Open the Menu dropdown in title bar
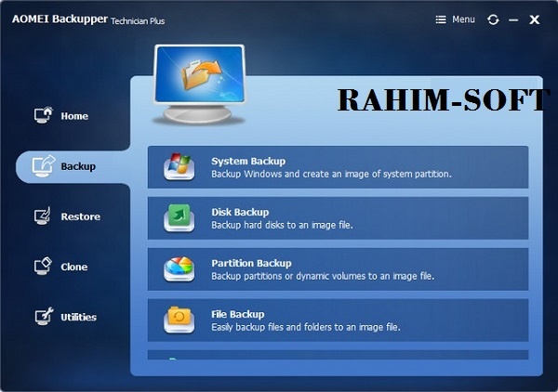Image resolution: width=558 pixels, height=392 pixels. (x=455, y=20)
